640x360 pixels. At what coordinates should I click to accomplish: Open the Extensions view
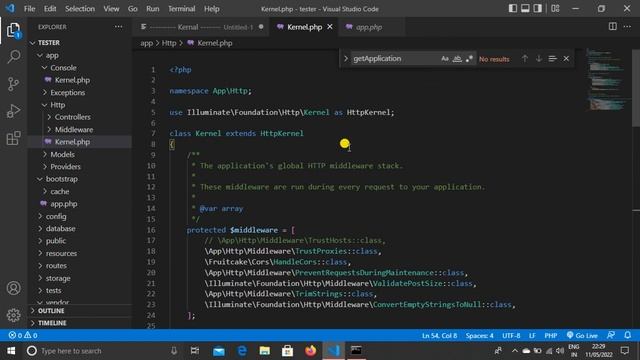[x=13, y=138]
